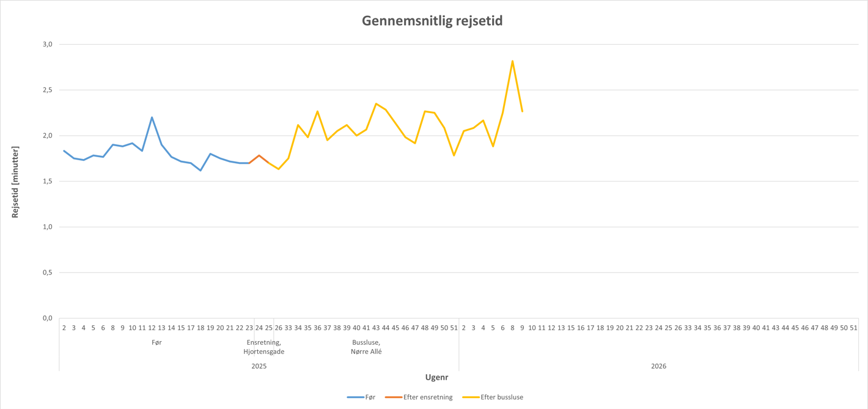Click the "1,5" y-axis label
This screenshot has width=868, height=409.
point(48,182)
